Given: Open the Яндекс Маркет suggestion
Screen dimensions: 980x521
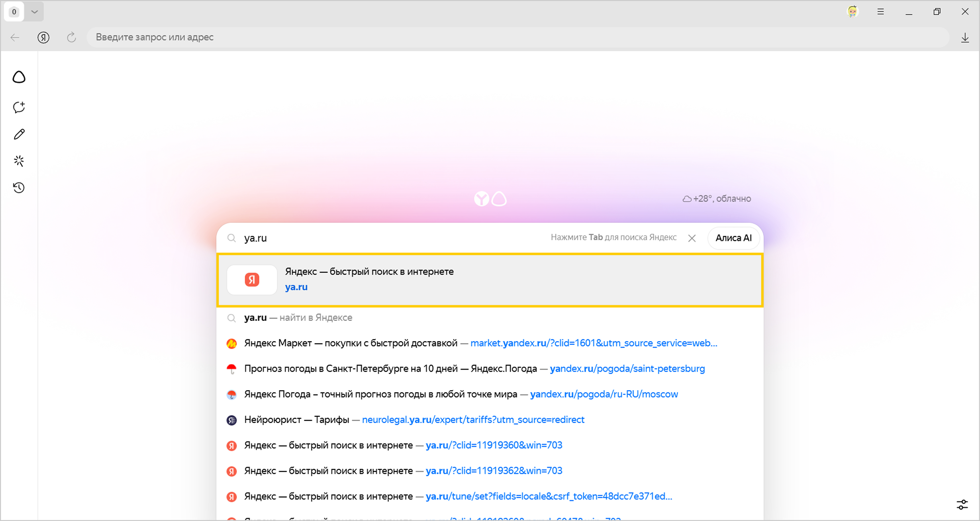Looking at the screenshot, I should pyautogui.click(x=490, y=343).
